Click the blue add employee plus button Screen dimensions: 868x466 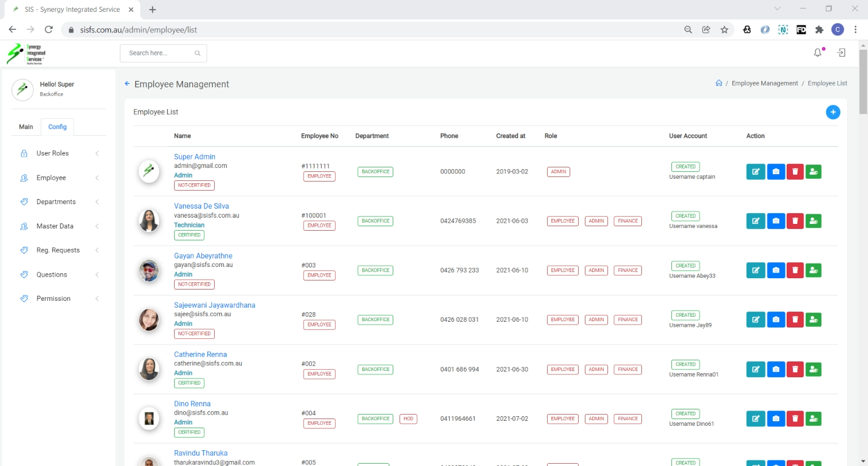point(832,112)
